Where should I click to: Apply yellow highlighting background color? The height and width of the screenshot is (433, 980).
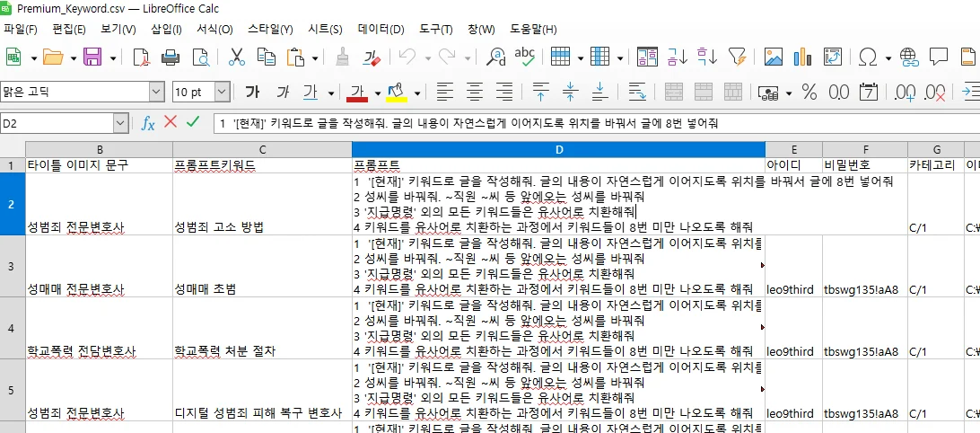pos(396,92)
